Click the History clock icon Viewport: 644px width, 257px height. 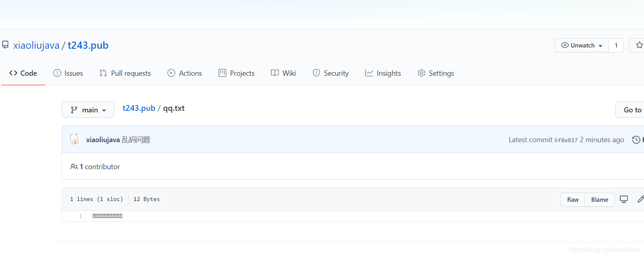(x=636, y=140)
